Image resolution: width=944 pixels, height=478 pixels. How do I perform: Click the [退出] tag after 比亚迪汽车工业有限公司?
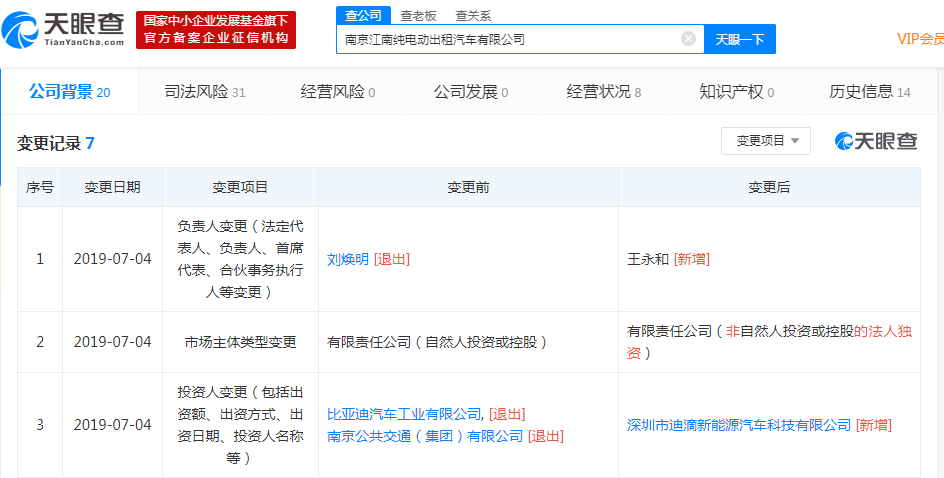(x=507, y=414)
